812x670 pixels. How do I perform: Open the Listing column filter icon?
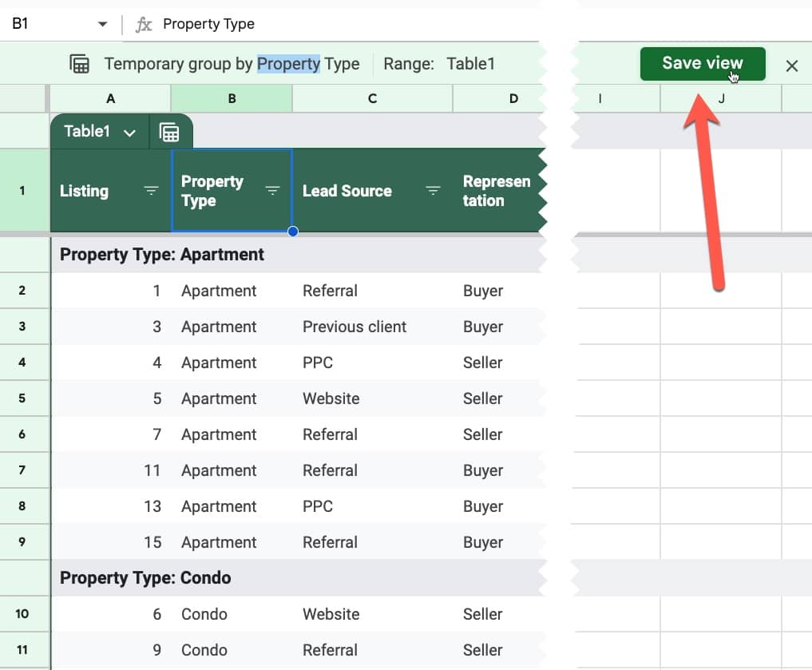coord(151,191)
